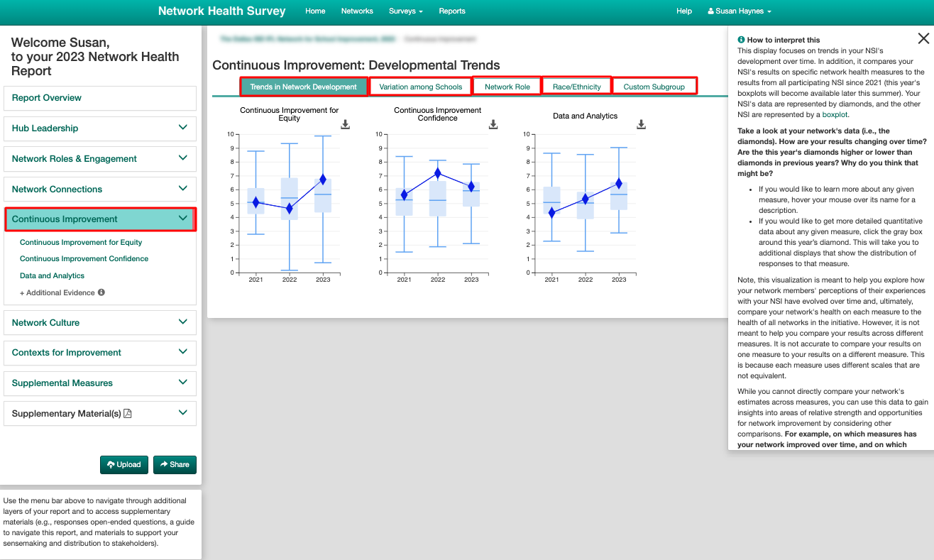Click the PDF icon next to Supplementary Material(s)

pos(128,414)
